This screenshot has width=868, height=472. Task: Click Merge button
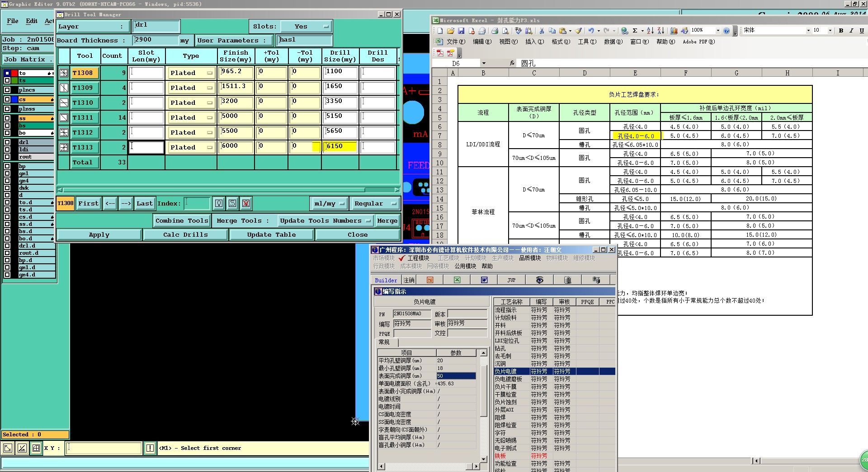(x=387, y=220)
